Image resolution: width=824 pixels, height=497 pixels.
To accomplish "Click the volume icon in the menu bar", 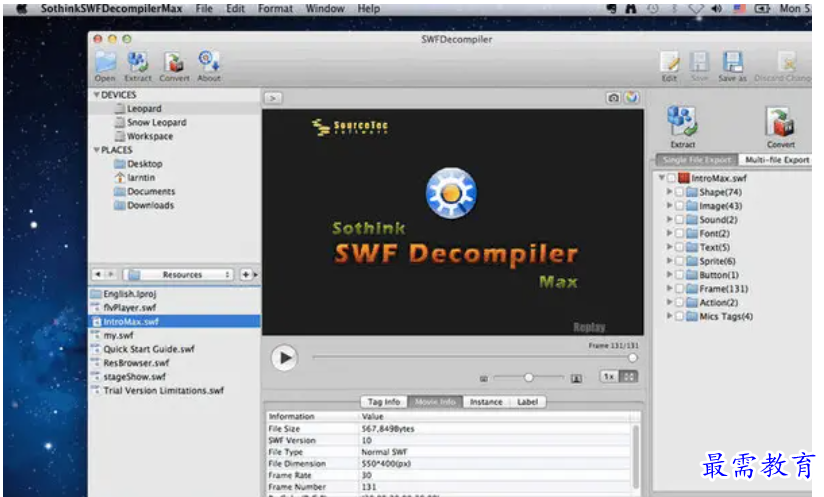I will coord(716,9).
